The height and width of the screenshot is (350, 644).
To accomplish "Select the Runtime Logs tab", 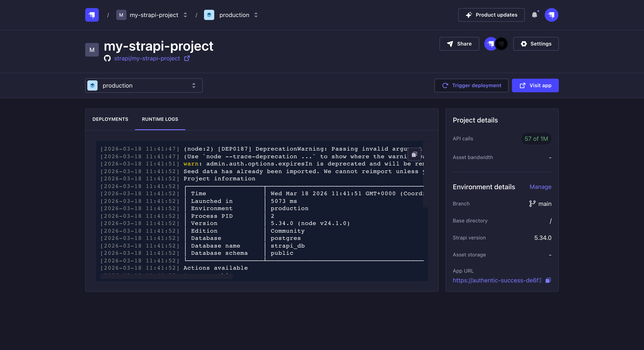I will (160, 119).
